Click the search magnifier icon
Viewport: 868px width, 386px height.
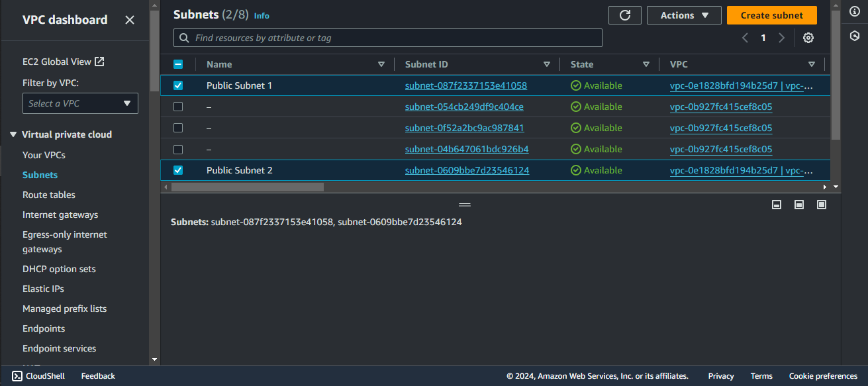pyautogui.click(x=185, y=38)
